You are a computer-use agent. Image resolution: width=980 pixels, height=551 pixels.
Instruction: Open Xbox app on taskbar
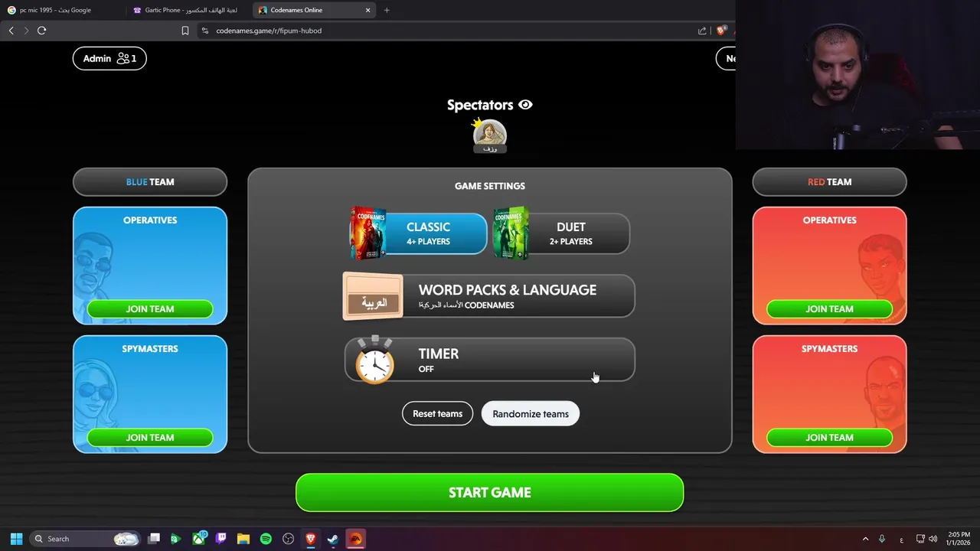[199, 539]
